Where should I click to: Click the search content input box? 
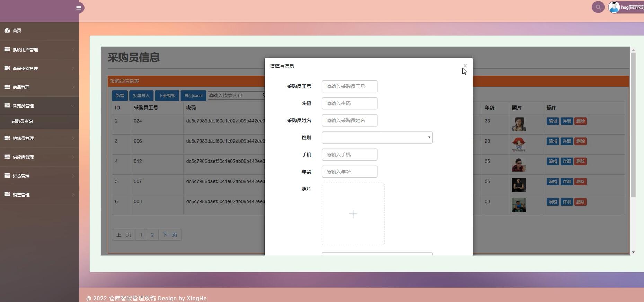[x=236, y=95]
